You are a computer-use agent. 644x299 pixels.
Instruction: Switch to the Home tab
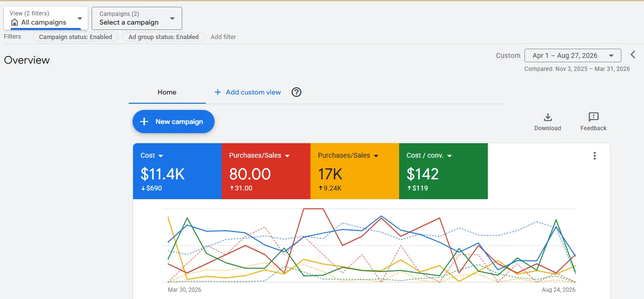click(167, 92)
